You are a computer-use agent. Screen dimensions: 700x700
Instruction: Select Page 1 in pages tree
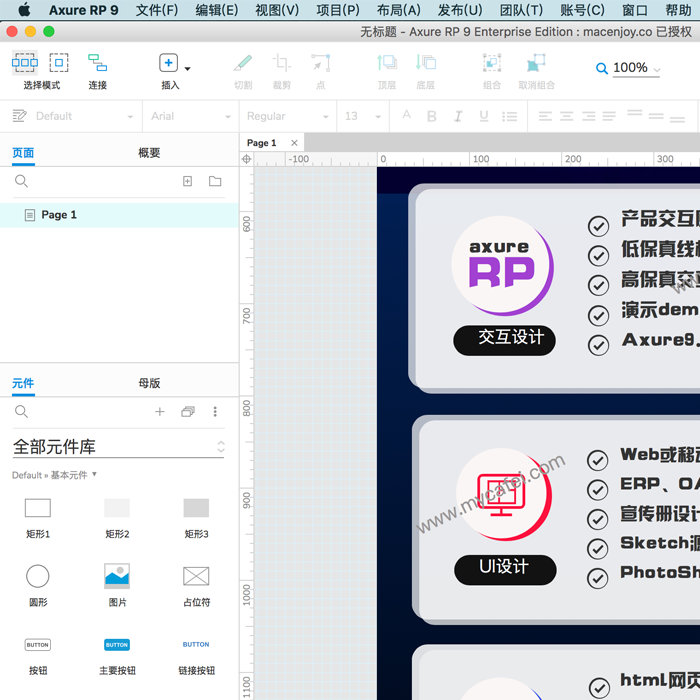click(x=119, y=215)
